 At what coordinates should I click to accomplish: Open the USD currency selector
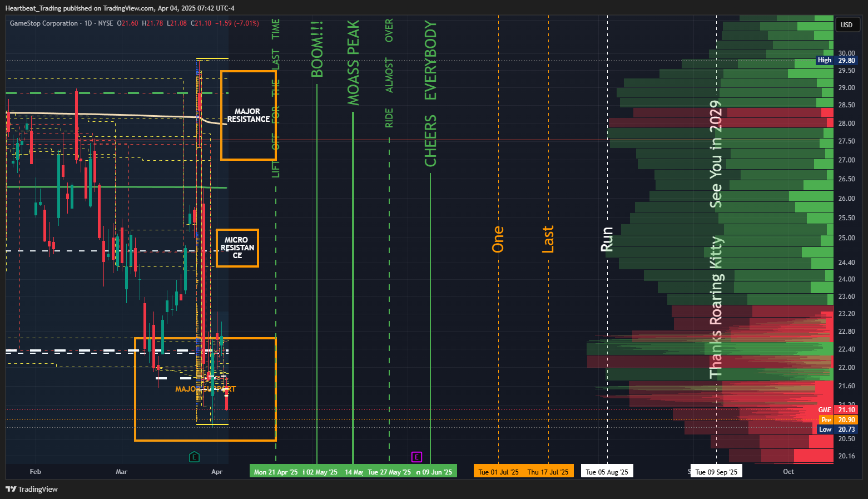[846, 24]
